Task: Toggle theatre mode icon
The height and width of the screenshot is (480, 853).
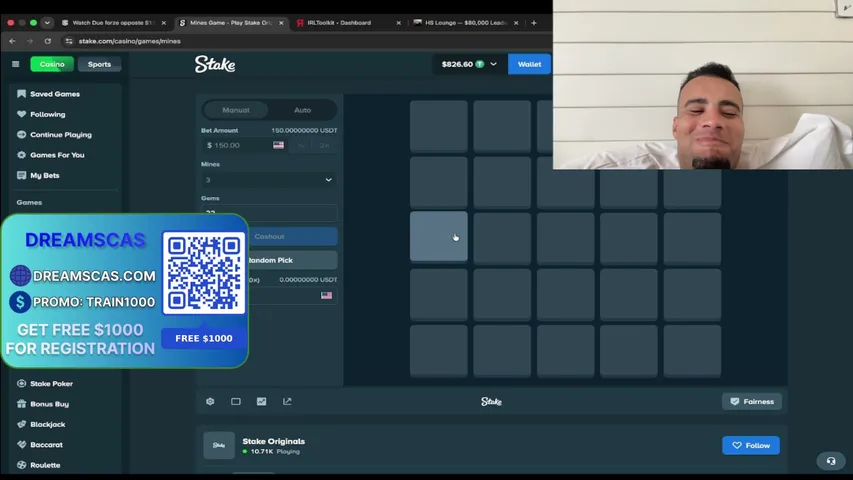Action: point(236,402)
